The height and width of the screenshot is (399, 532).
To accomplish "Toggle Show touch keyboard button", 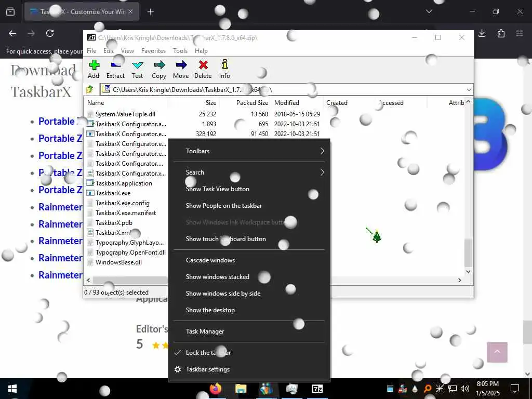I will [x=249, y=239].
